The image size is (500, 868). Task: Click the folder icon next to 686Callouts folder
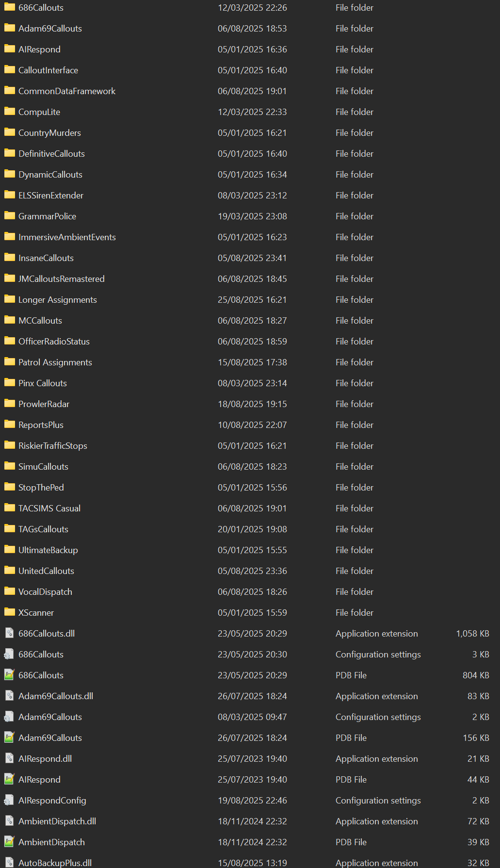tap(9, 7)
